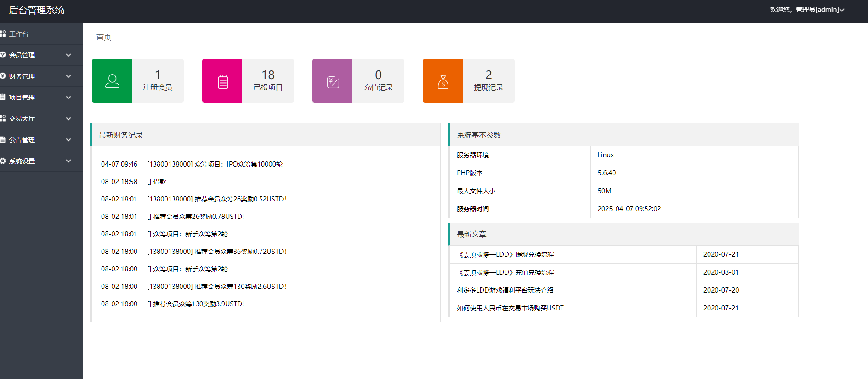The width and height of the screenshot is (868, 379).
Task: Expand the 交易大厅 chevron arrow
Action: point(68,119)
